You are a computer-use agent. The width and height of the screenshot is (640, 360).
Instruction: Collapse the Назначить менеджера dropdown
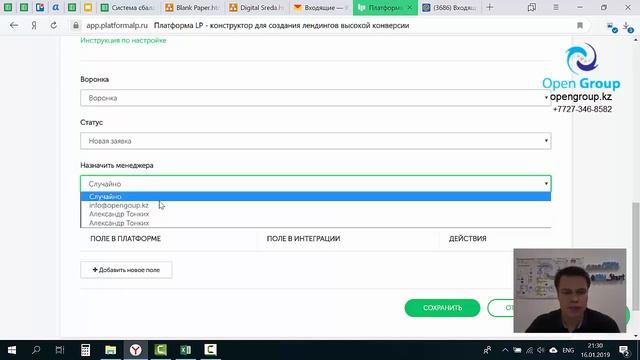tap(316, 184)
